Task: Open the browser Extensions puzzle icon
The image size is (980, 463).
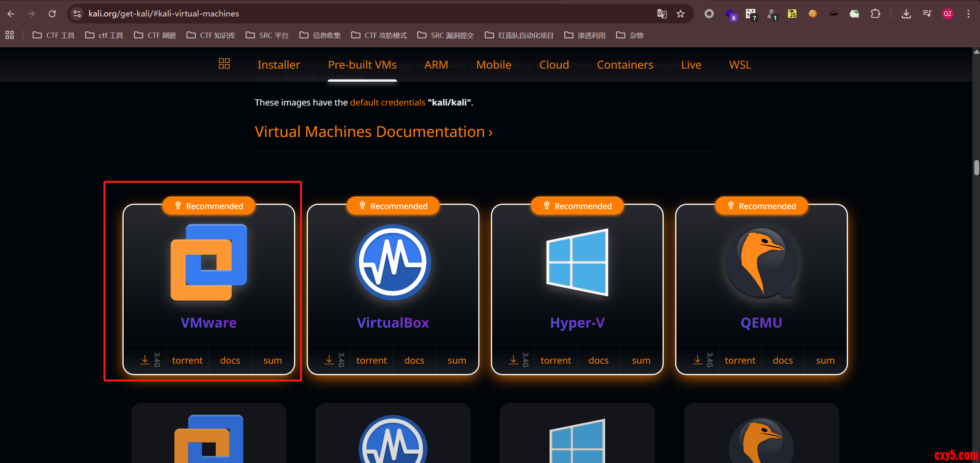Action: pos(875,14)
